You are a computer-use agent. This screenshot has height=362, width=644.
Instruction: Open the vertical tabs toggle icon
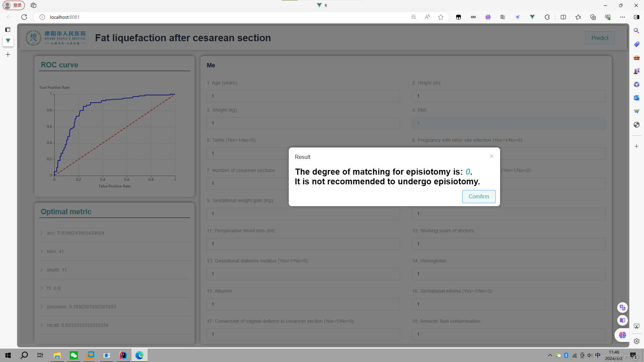[8, 29]
